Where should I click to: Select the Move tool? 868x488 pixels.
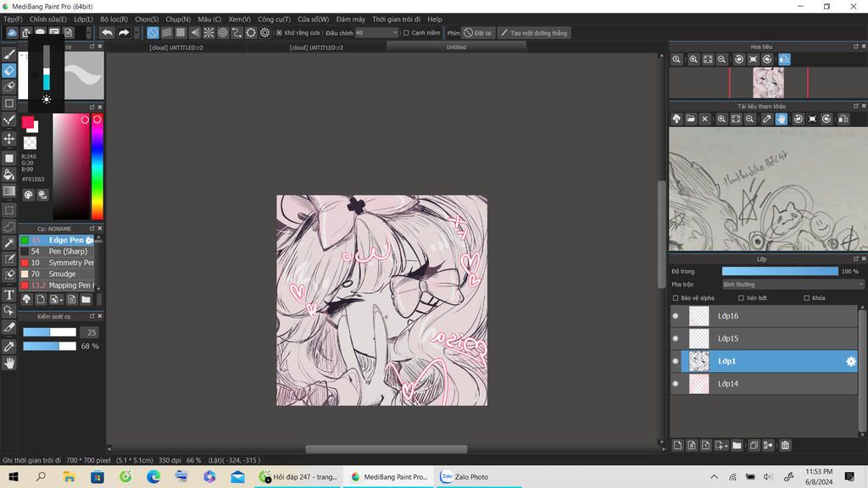tap(8, 139)
